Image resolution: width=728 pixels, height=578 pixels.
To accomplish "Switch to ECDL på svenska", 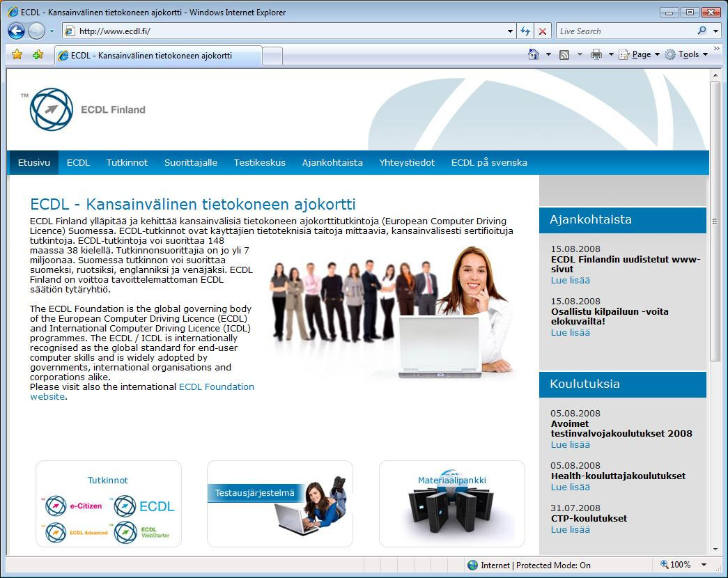I will 489,162.
